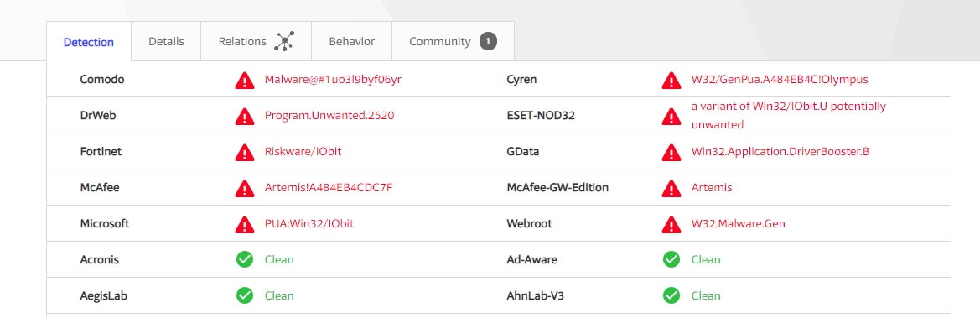Select the DrWeb engine name
Image resolution: width=980 pixels, height=318 pixels.
tap(97, 115)
